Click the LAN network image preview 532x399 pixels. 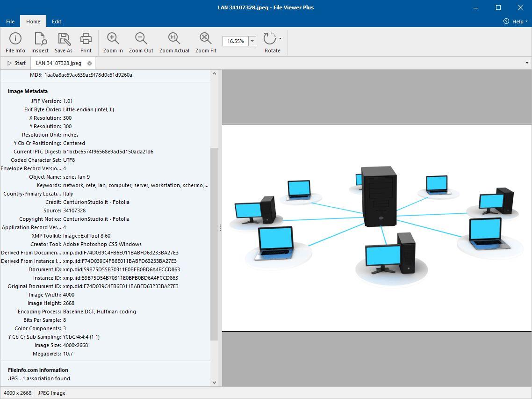click(x=377, y=227)
